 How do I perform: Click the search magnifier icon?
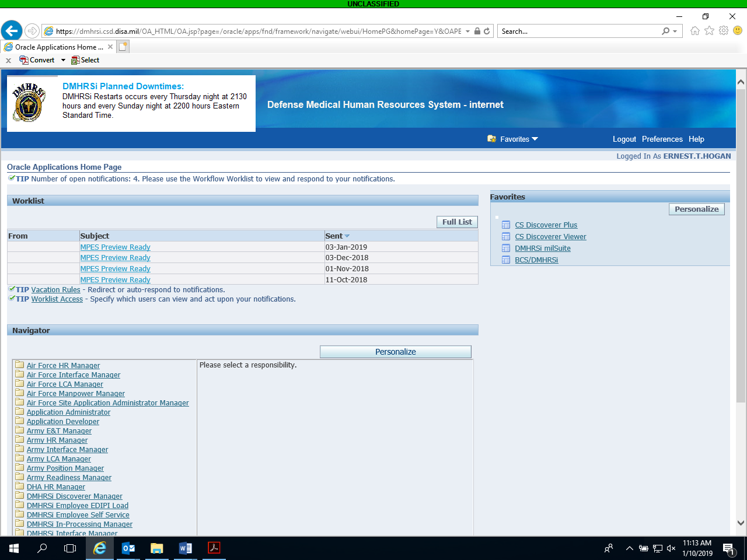[x=666, y=32]
